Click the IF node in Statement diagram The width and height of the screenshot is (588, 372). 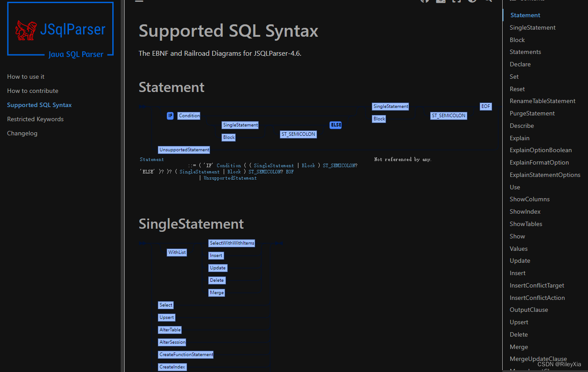pyautogui.click(x=170, y=115)
